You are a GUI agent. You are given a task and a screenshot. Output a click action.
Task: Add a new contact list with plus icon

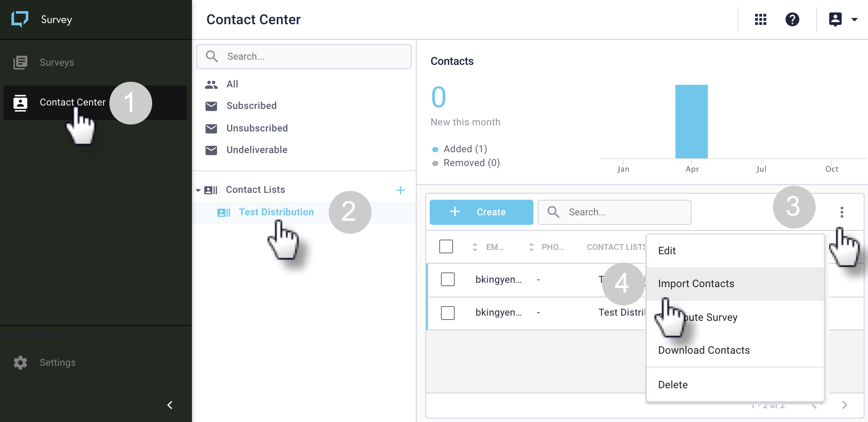click(x=401, y=190)
